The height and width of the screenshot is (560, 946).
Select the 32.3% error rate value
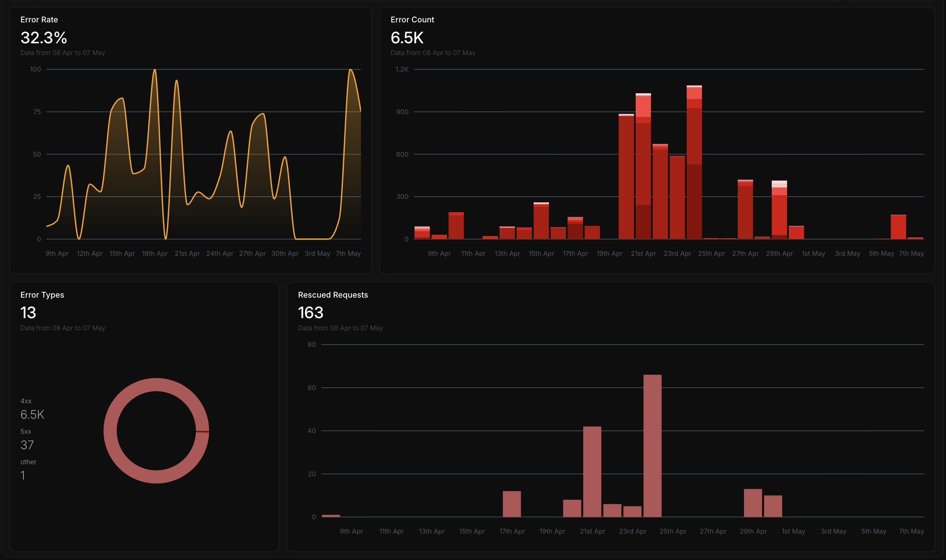tap(44, 38)
